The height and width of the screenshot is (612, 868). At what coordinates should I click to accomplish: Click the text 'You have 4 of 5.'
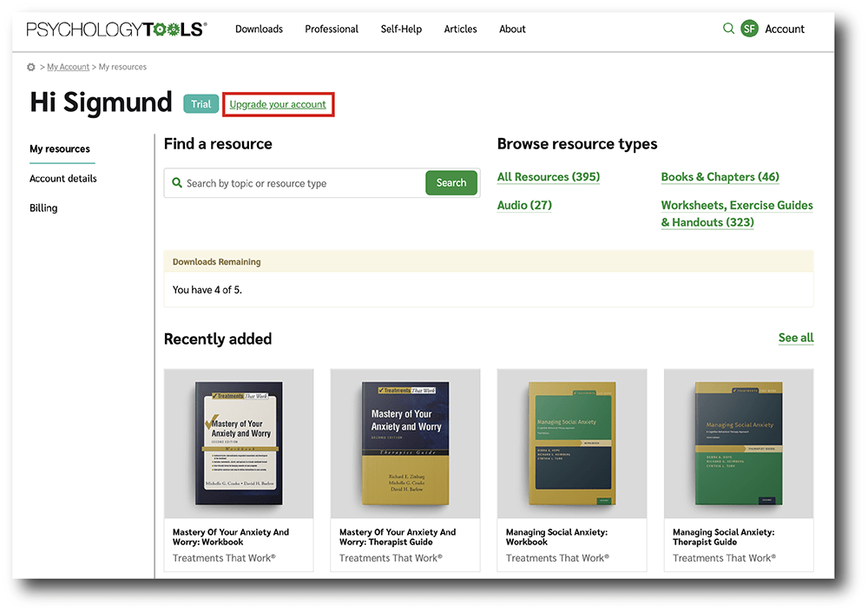click(x=207, y=290)
